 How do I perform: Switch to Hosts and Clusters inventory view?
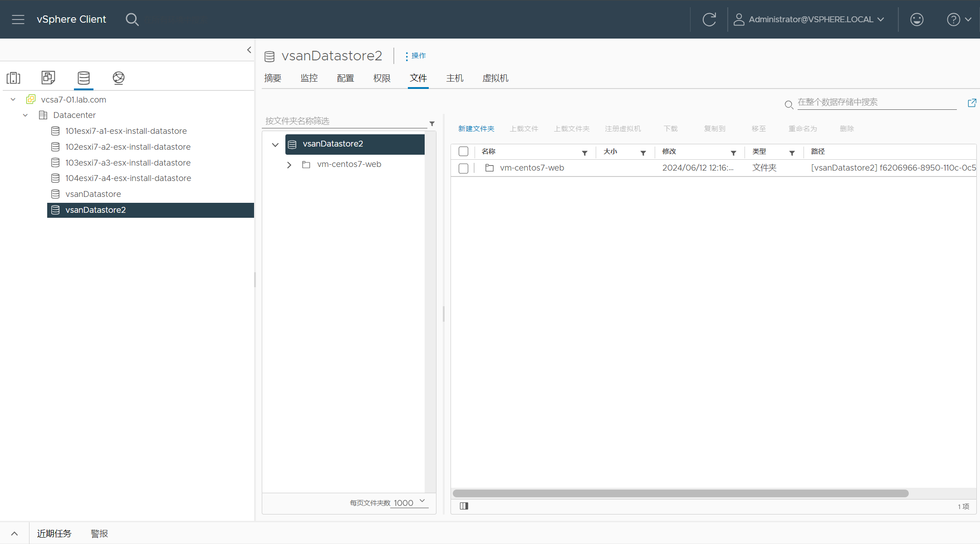click(x=14, y=78)
